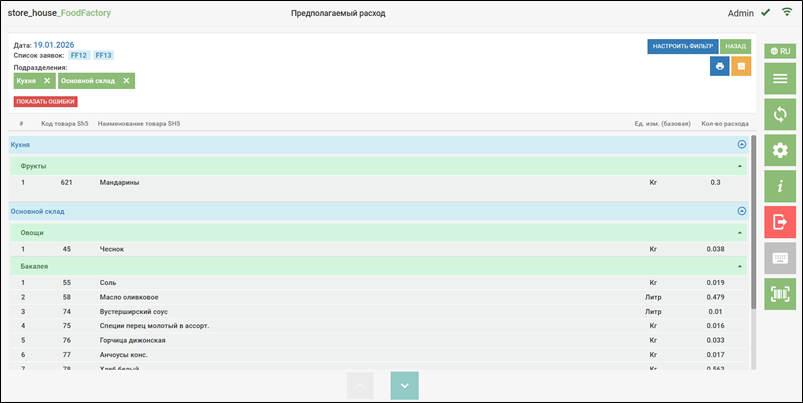The height and width of the screenshot is (403, 803).
Task: Click the red logout icon
Action: [x=779, y=222]
